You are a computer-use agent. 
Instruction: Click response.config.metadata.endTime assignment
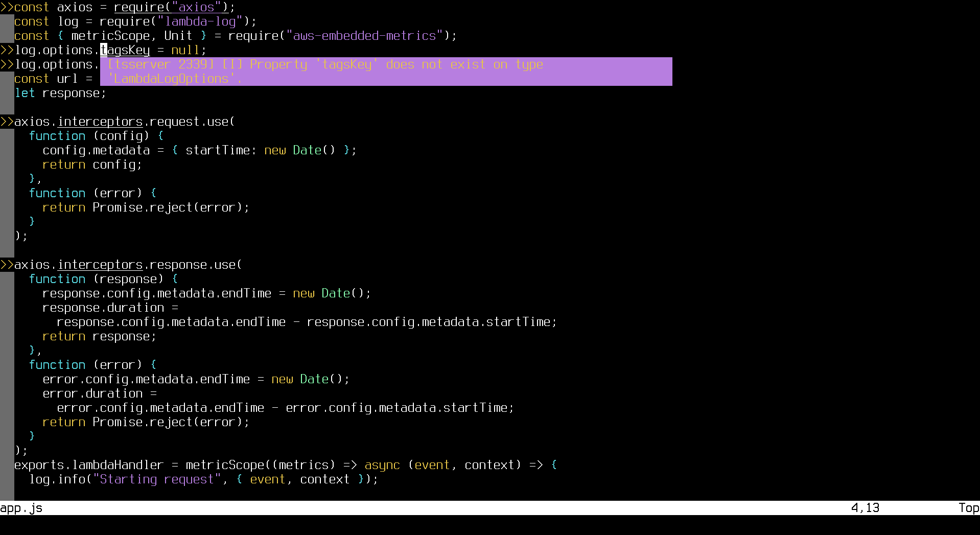(x=207, y=293)
